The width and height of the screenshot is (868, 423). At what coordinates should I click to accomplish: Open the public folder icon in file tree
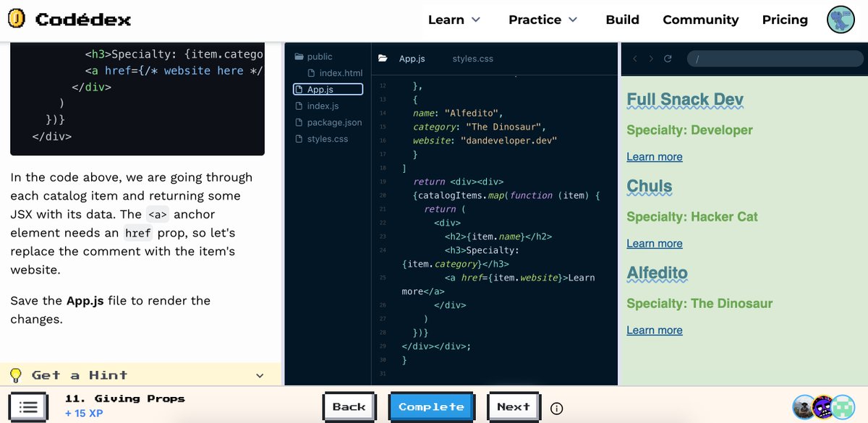pyautogui.click(x=299, y=56)
